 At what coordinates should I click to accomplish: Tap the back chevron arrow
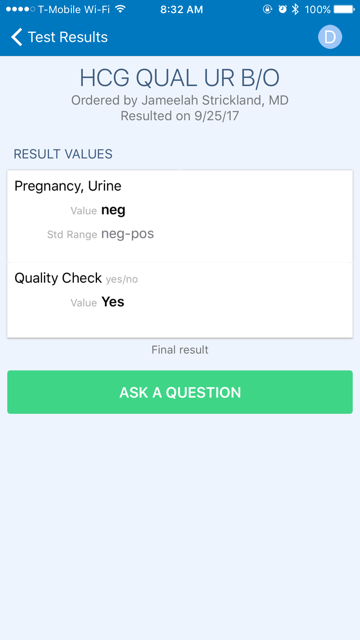click(16, 37)
